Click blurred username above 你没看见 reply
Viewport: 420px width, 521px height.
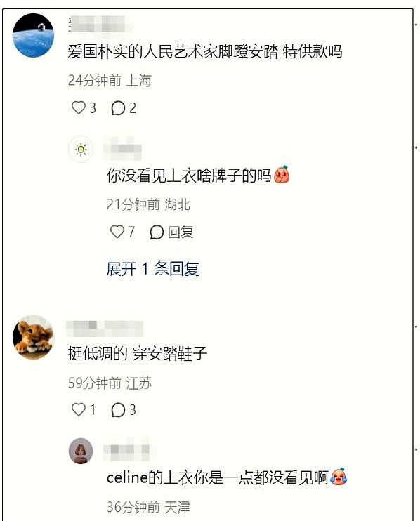coord(123,149)
